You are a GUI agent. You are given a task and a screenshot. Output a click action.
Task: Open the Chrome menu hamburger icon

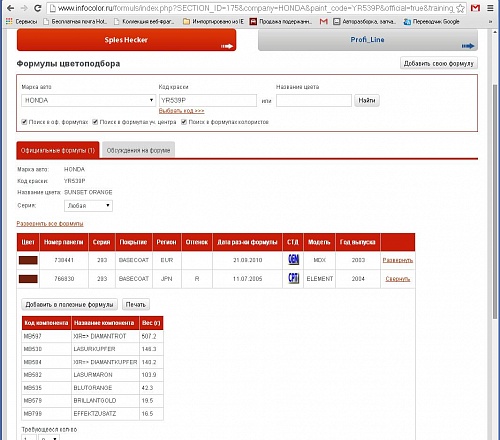point(490,8)
